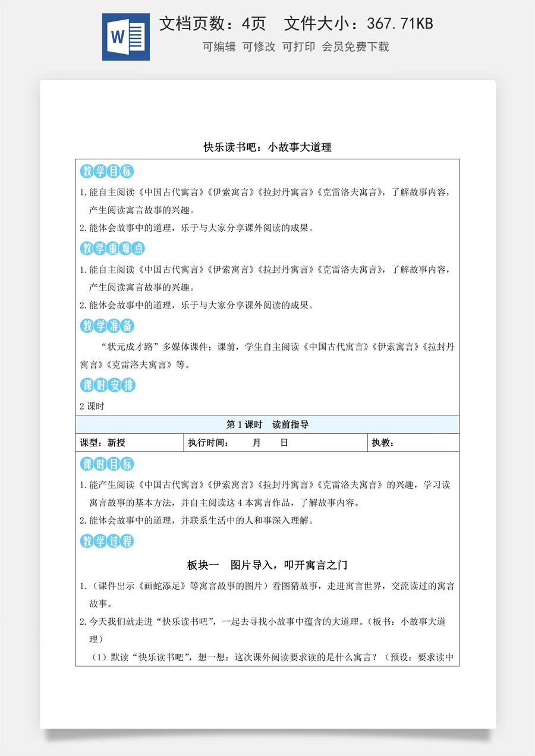This screenshot has height=756, width=535.
Task: Click the title 快乐读书吧：小故事大道理
Action: [x=267, y=147]
